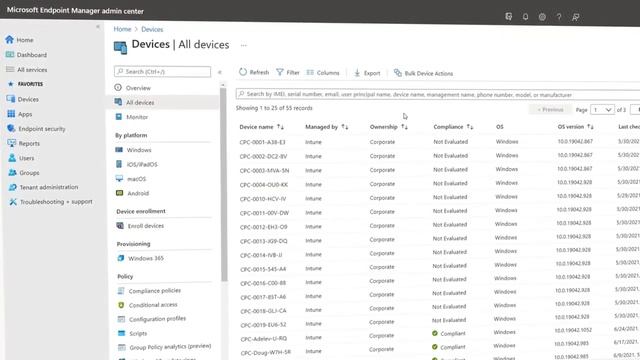
Task: Open the page number dropdown
Action: 602,110
